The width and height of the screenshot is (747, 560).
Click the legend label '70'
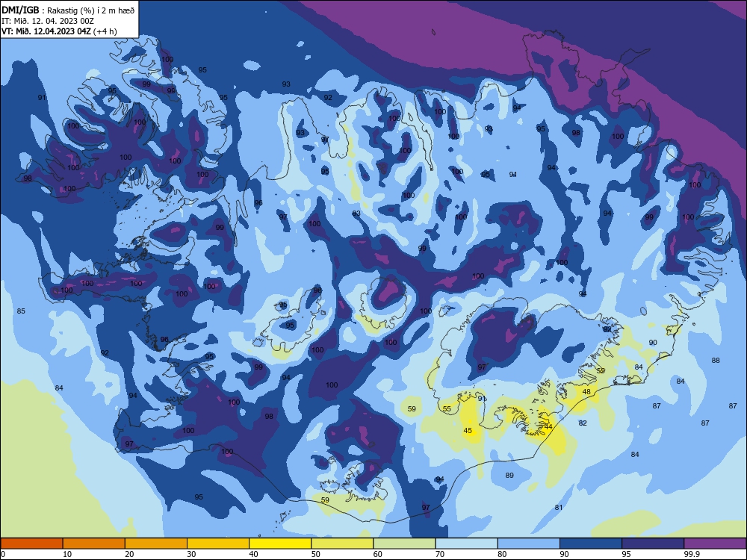pos(440,554)
